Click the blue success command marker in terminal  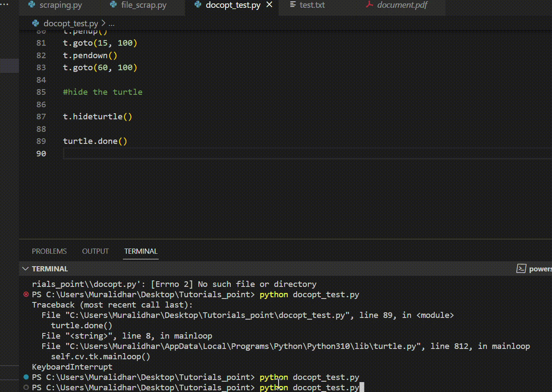tap(26, 377)
